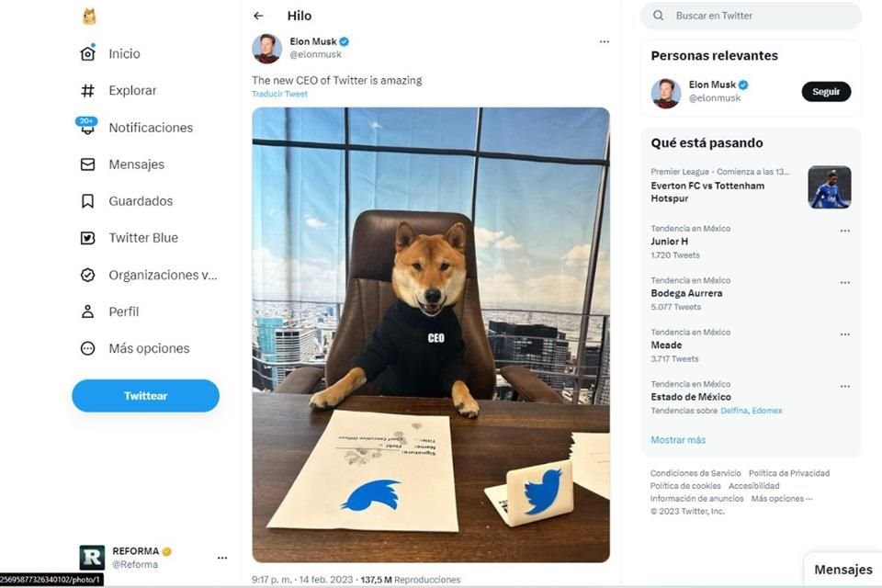Open Notificaciones with the bell icon
Screen dimensions: 882x588
coord(150,127)
